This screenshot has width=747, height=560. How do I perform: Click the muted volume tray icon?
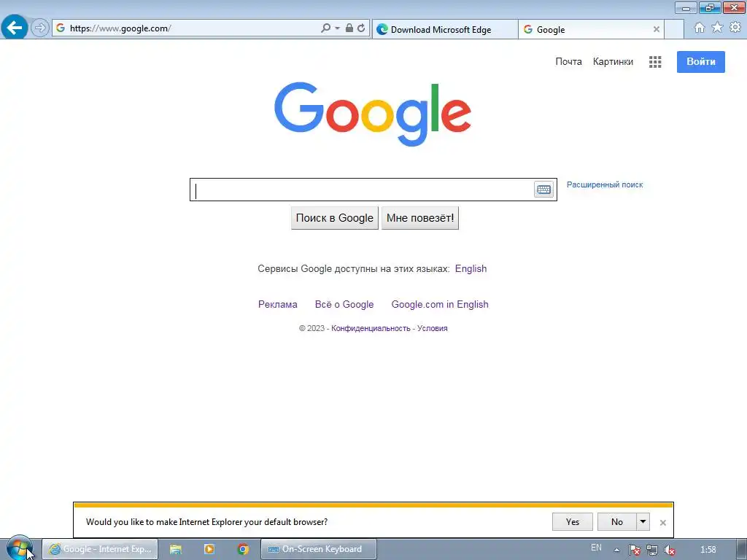(x=670, y=550)
